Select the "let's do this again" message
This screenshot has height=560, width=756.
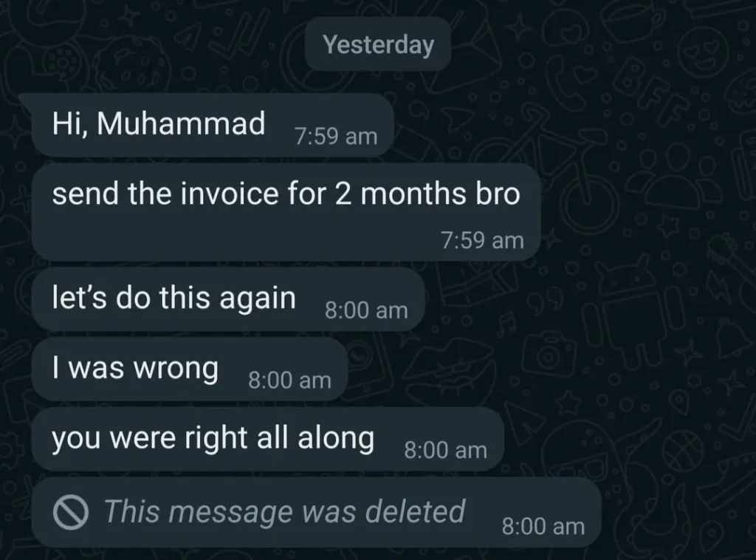[228, 299]
